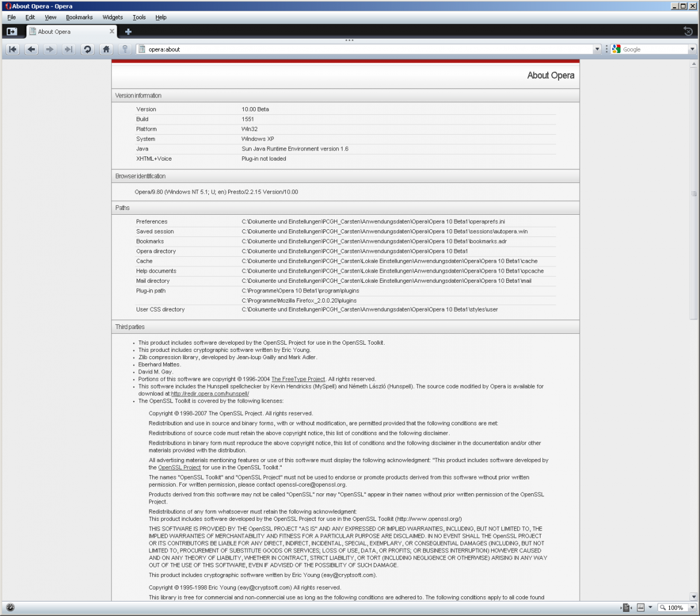Screen dimensions: 700x616
Task: Click the Google search engine icon
Action: tap(616, 49)
